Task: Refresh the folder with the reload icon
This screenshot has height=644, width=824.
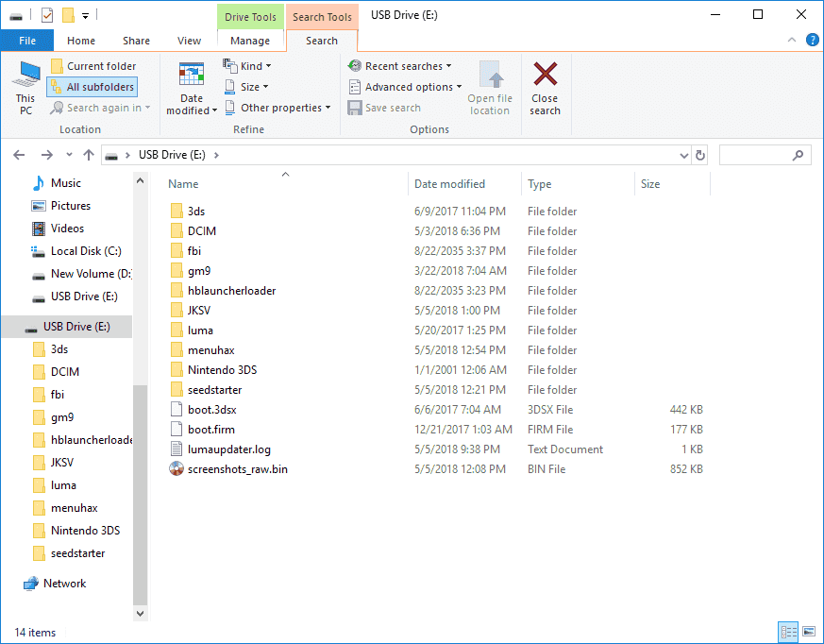Action: coord(700,156)
